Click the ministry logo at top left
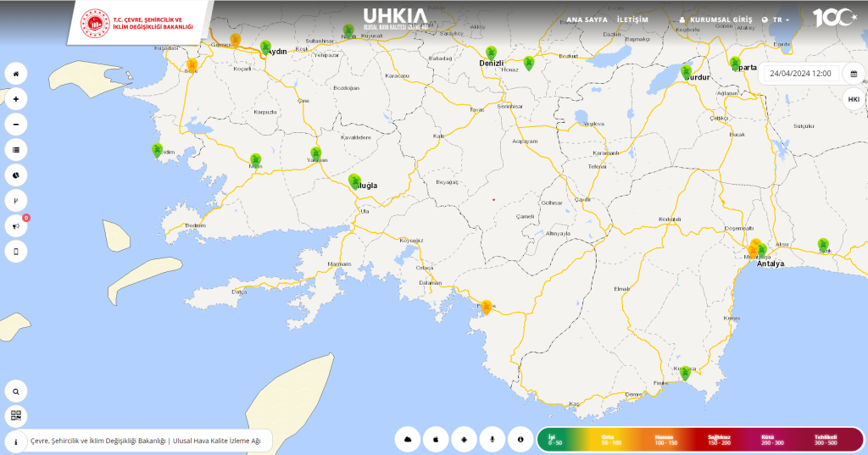 click(x=137, y=23)
